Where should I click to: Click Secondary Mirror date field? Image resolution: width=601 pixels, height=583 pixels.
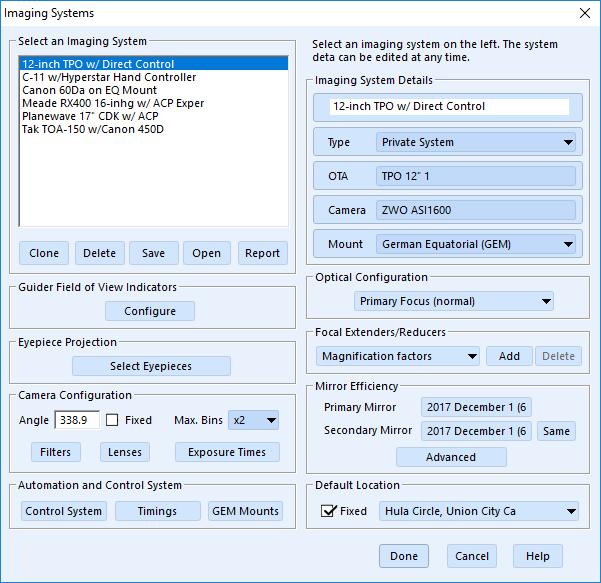point(476,431)
